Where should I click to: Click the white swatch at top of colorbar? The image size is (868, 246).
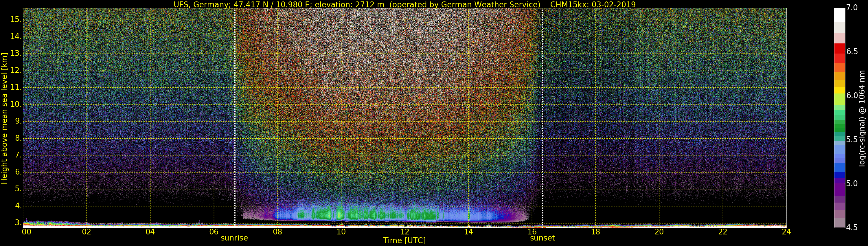click(840, 15)
